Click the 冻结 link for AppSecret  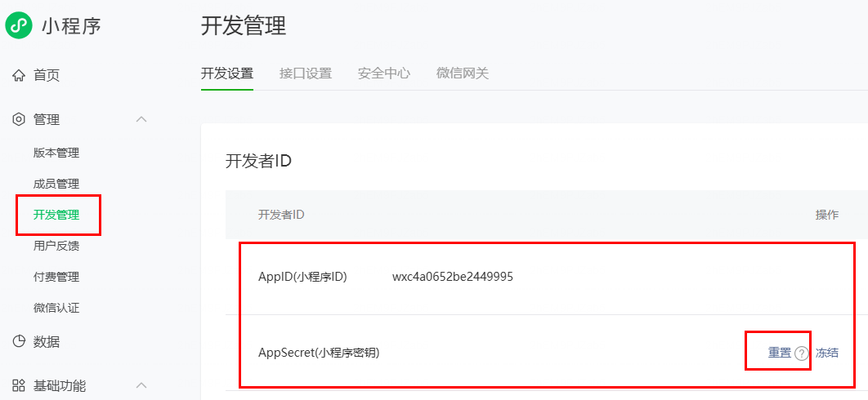click(826, 353)
